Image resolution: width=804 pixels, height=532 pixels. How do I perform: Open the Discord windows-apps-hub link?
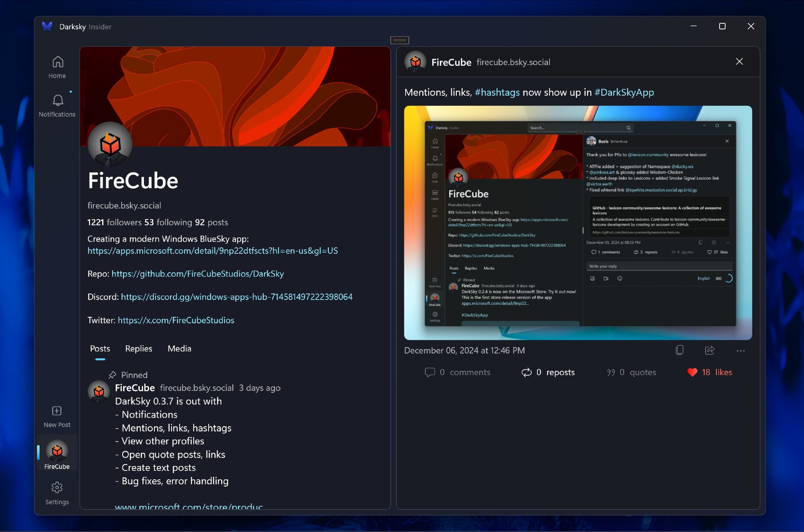tap(236, 297)
